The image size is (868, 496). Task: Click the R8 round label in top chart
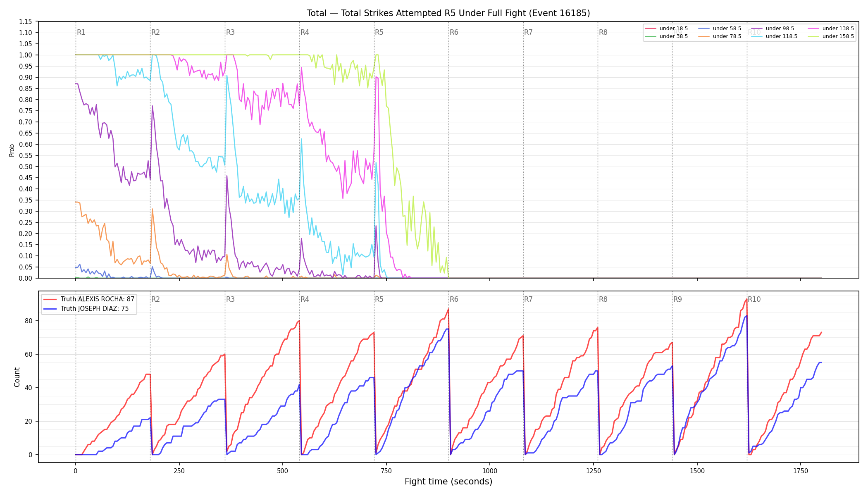pyautogui.click(x=603, y=32)
